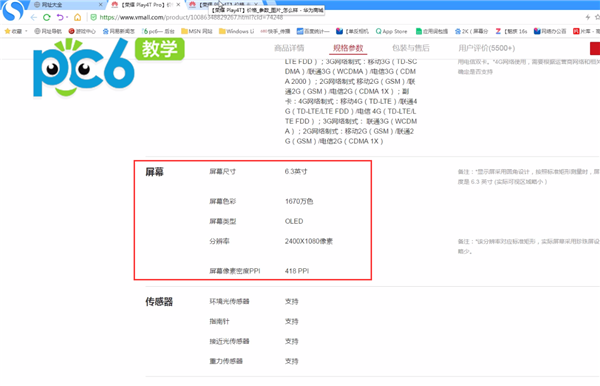The image size is (600, 386).
Task: Click the 接近光传感器 label
Action: tap(229, 341)
